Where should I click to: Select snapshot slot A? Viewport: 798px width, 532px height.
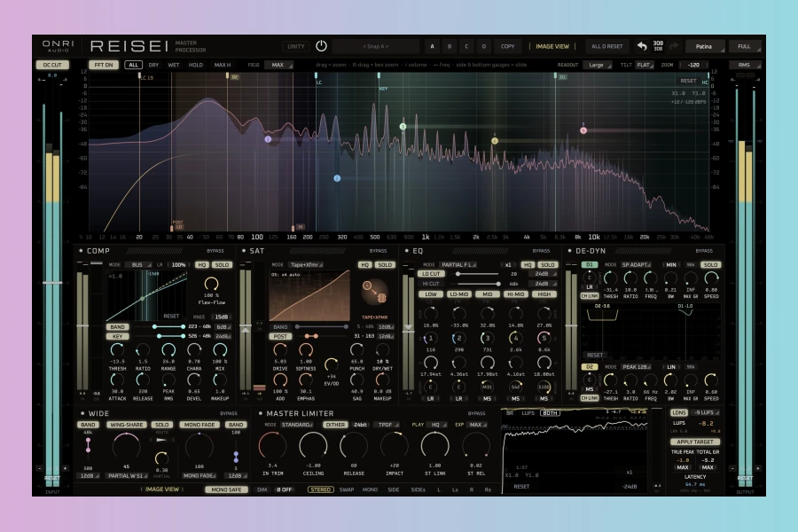pos(432,46)
